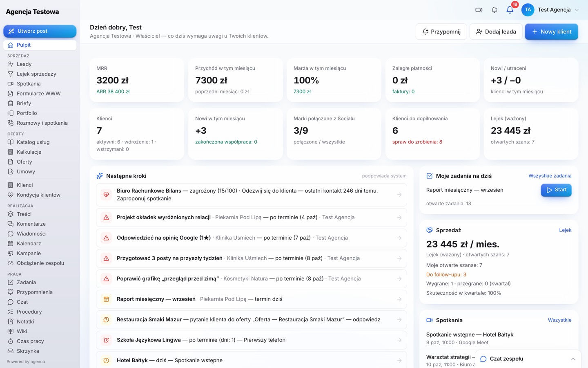Click the Kalkulacje calculator icon

tap(11, 152)
